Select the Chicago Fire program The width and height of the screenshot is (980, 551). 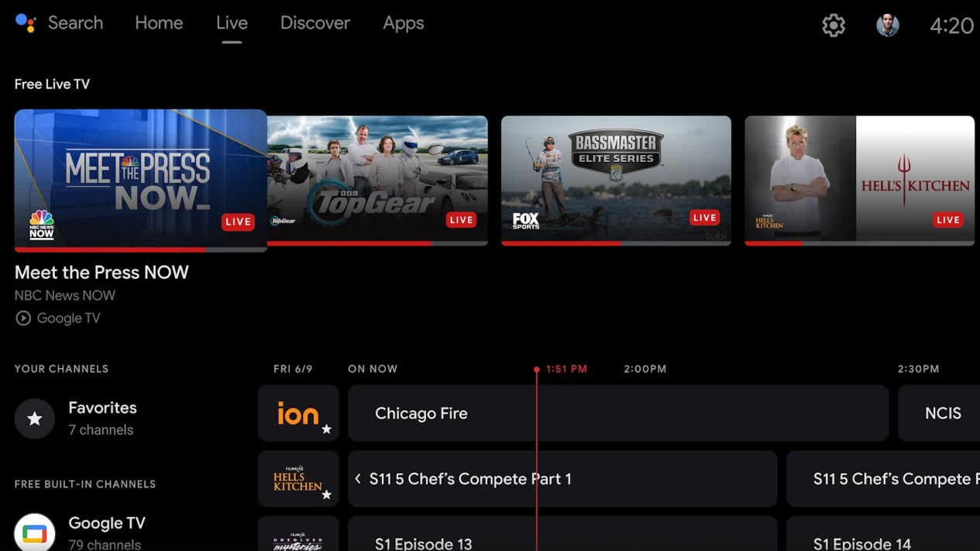618,413
